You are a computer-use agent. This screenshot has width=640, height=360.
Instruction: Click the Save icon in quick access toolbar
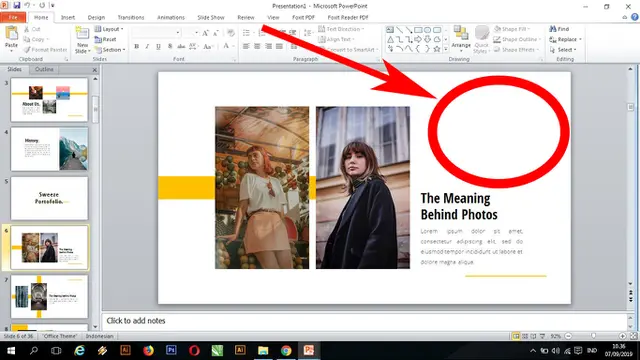pyautogui.click(x=17, y=5)
